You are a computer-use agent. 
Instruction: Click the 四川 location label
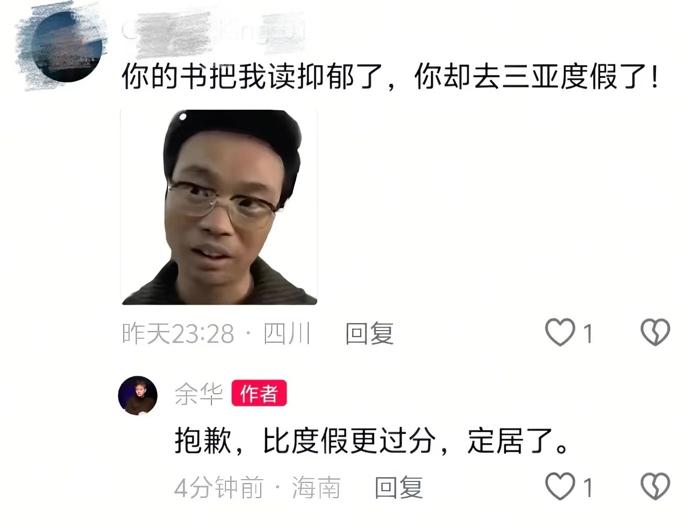pyautogui.click(x=287, y=333)
